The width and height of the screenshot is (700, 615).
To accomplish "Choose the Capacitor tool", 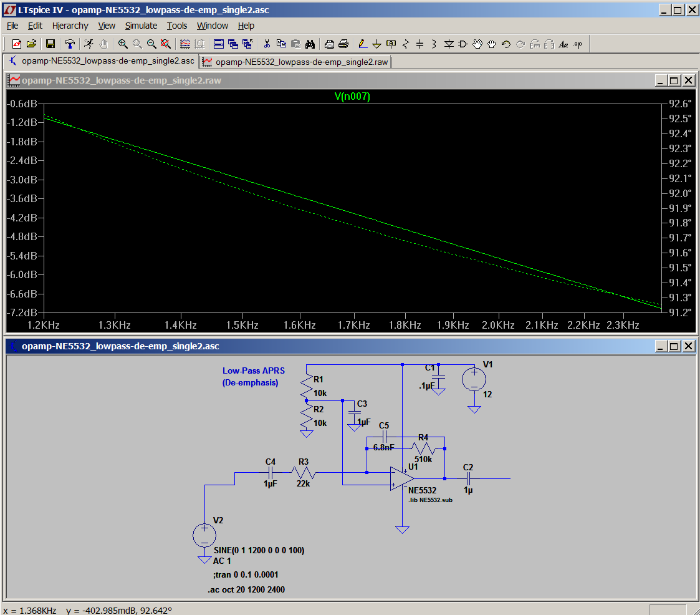I will [x=420, y=44].
